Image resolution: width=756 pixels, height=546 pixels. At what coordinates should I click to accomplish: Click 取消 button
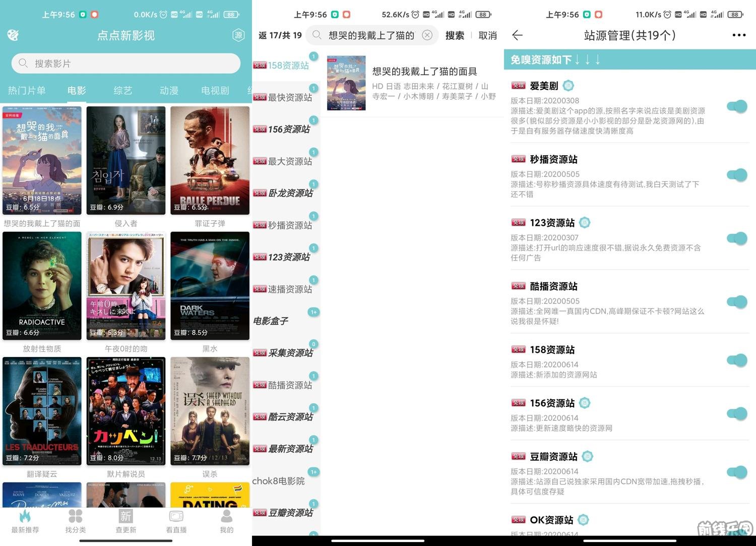pos(487,35)
